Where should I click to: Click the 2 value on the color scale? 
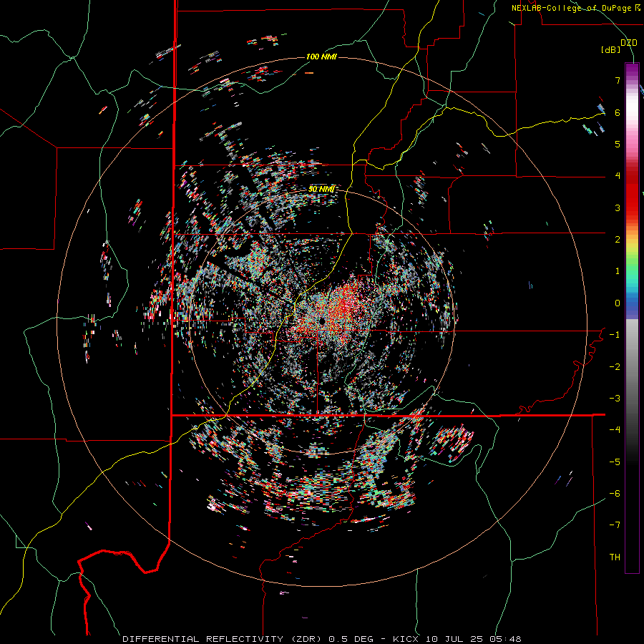[x=618, y=240]
